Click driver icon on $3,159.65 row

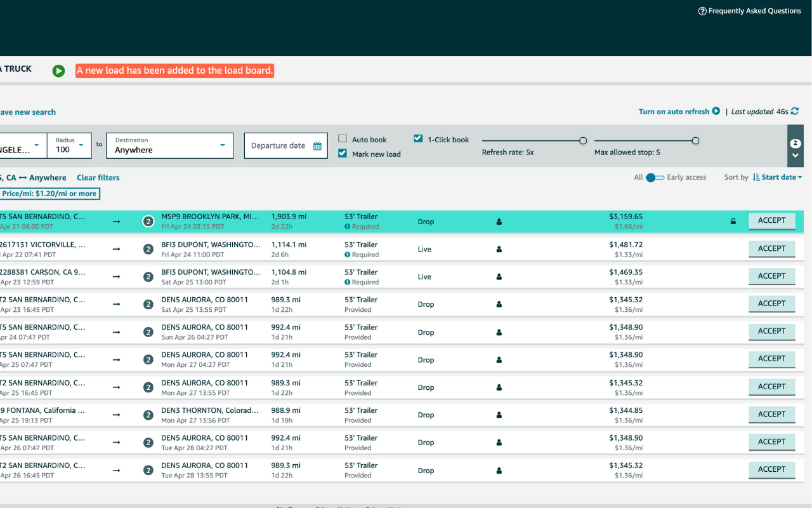coord(499,222)
